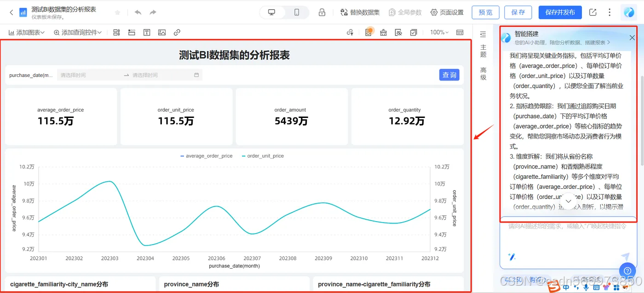Expand the 添加查询控件 query control dropdown

[76, 32]
